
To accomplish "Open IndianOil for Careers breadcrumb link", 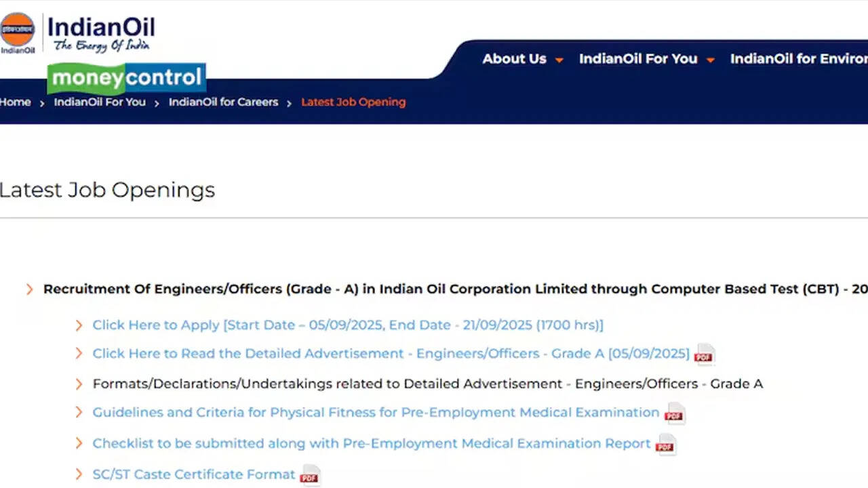I will pos(223,102).
